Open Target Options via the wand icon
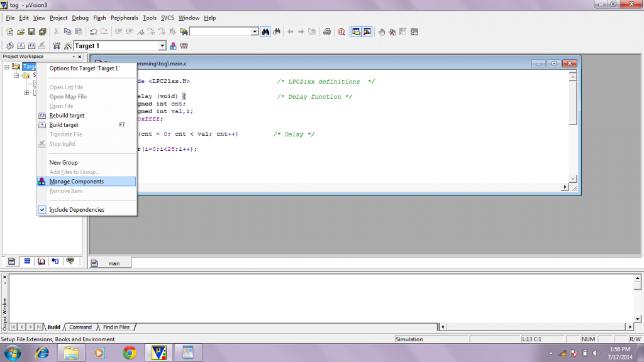 tap(67, 45)
